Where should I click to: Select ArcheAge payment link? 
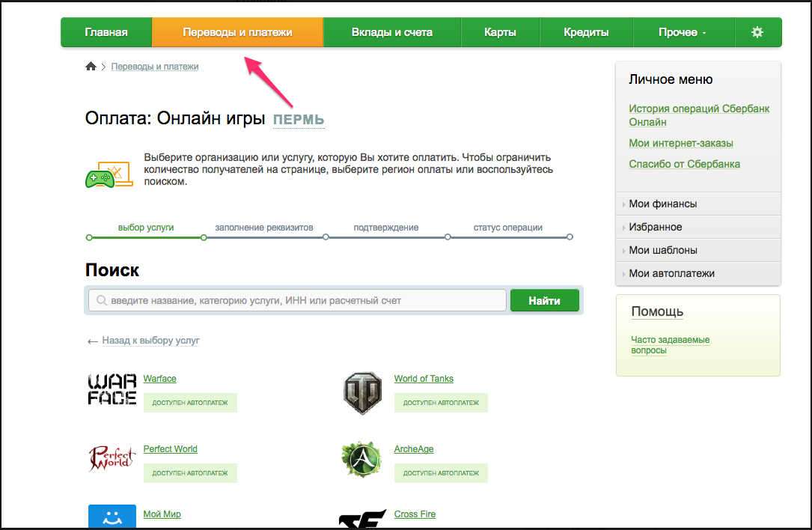point(414,449)
